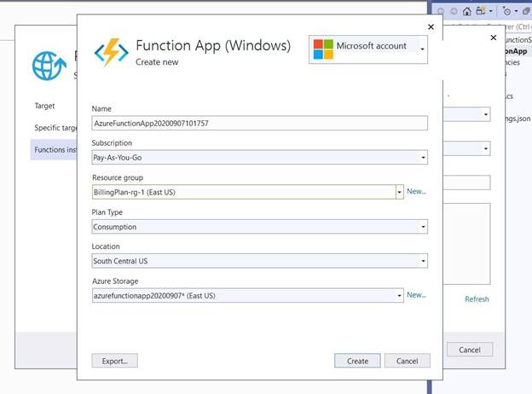Click Refresh link in the Publish window
Screen dimensions: 532x394
[477, 299]
